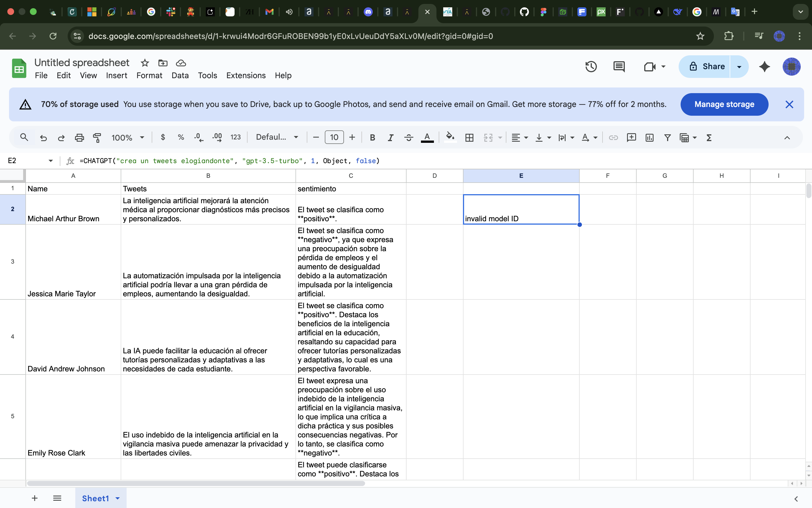The width and height of the screenshot is (812, 508).
Task: Open the text color picker
Action: tap(427, 137)
